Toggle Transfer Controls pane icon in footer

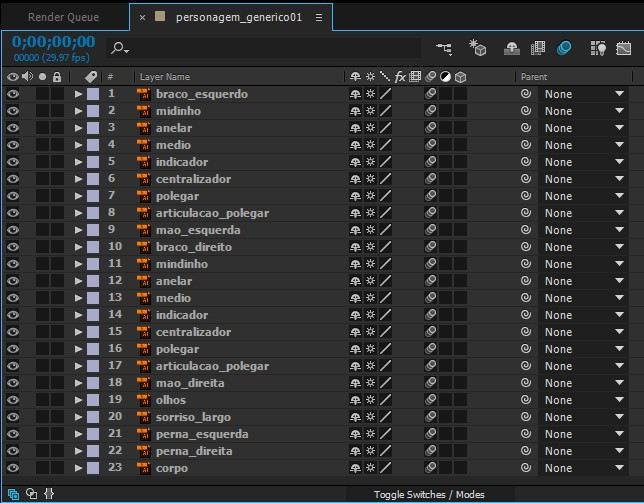point(32,494)
